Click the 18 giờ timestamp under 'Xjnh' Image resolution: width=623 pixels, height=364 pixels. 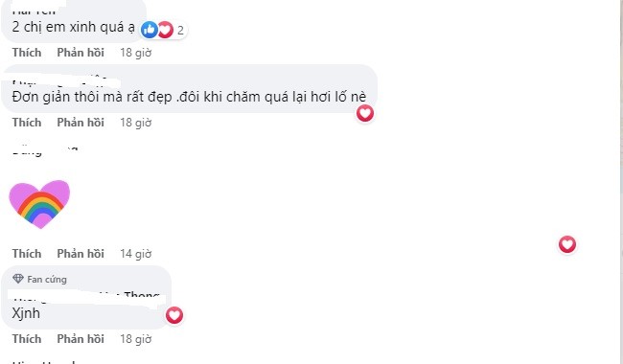[x=136, y=339]
